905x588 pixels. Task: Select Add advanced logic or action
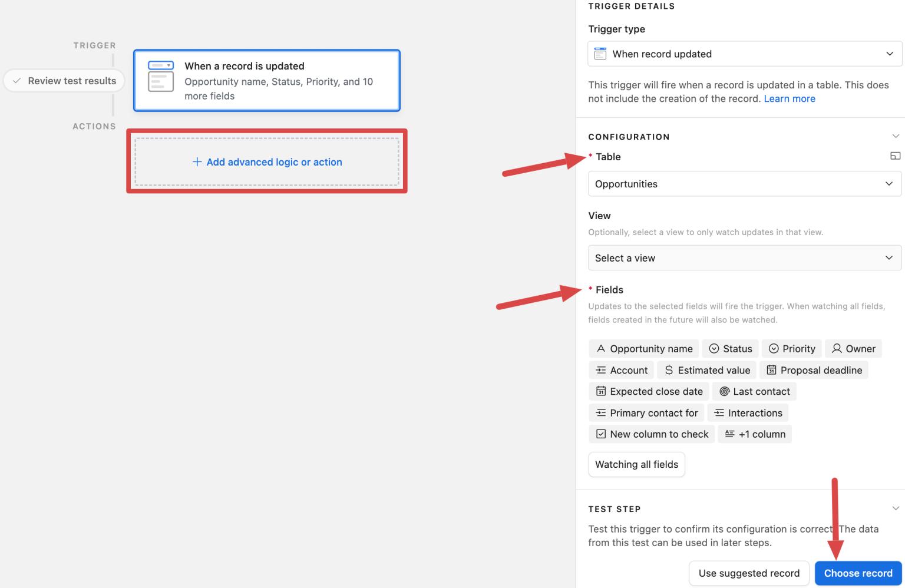[267, 161]
